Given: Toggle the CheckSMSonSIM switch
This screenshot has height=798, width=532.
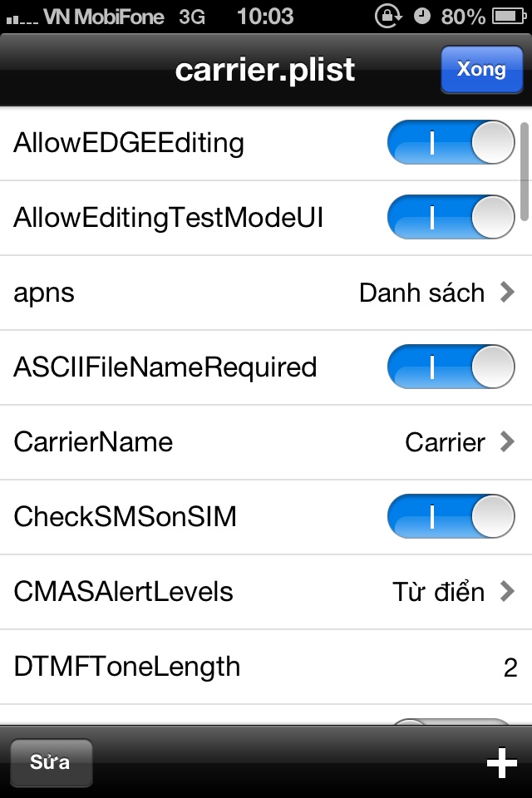Looking at the screenshot, I should point(451,516).
